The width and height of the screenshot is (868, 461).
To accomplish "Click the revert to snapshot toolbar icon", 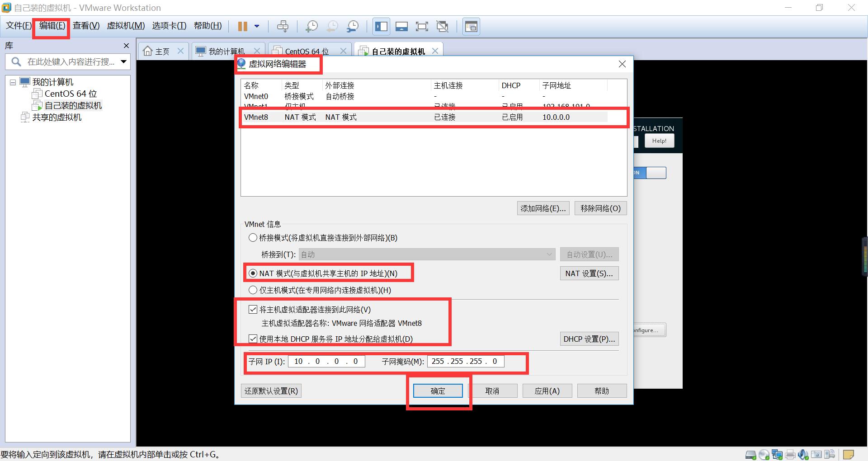I will [332, 26].
